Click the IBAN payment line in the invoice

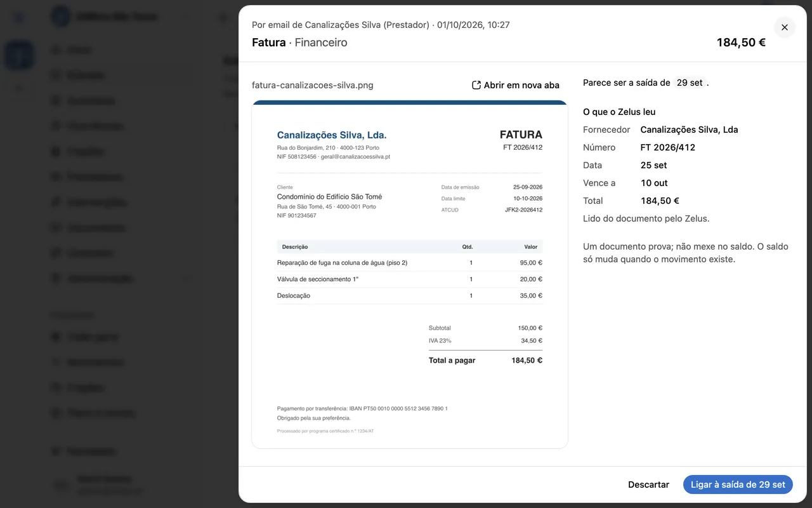[x=362, y=408]
